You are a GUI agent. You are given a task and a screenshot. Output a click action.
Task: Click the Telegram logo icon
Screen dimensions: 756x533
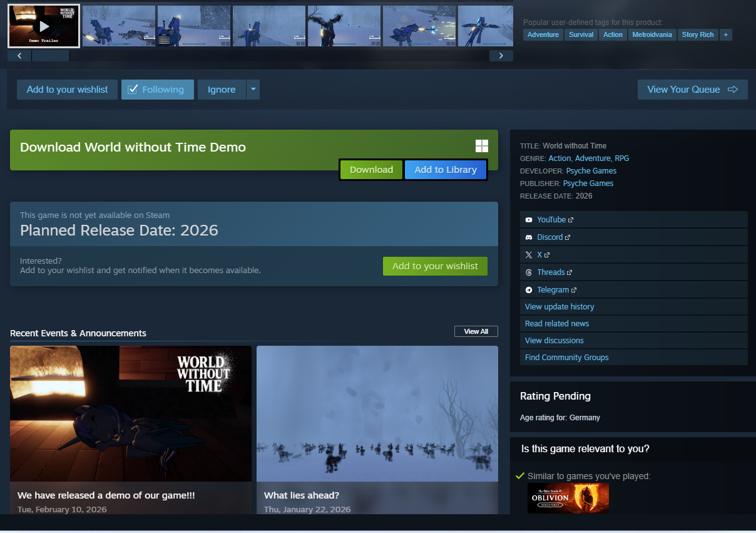(x=529, y=290)
